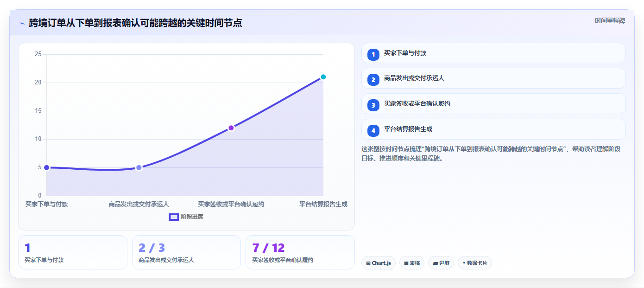Click the purple data point at value 12
Viewport: 644px width, 288px height.
(x=231, y=128)
